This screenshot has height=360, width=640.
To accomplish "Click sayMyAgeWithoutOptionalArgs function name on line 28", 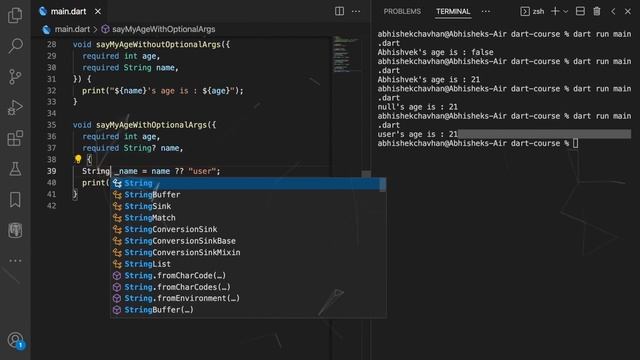I will pyautogui.click(x=158, y=44).
